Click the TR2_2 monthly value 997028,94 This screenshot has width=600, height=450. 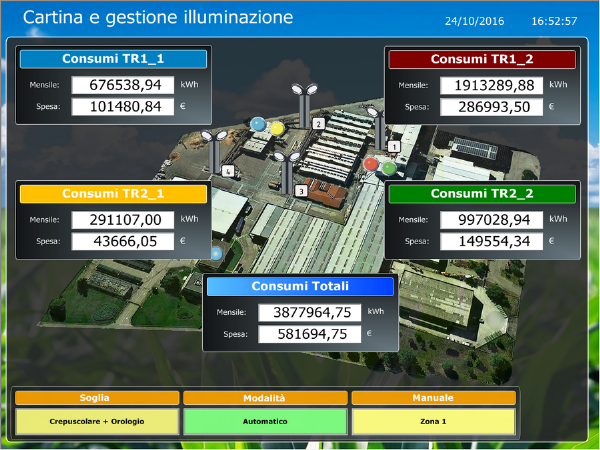coord(492,220)
